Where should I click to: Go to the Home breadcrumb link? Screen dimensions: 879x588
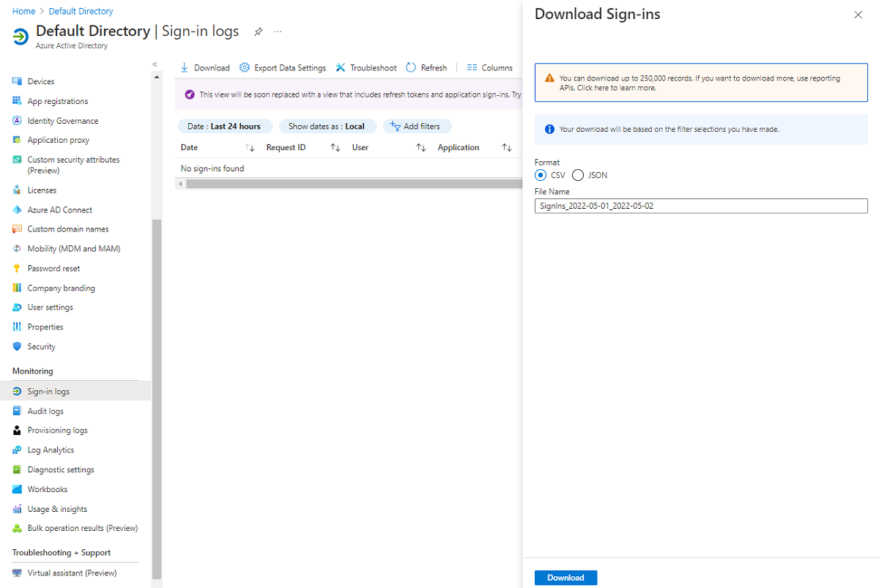pyautogui.click(x=23, y=12)
